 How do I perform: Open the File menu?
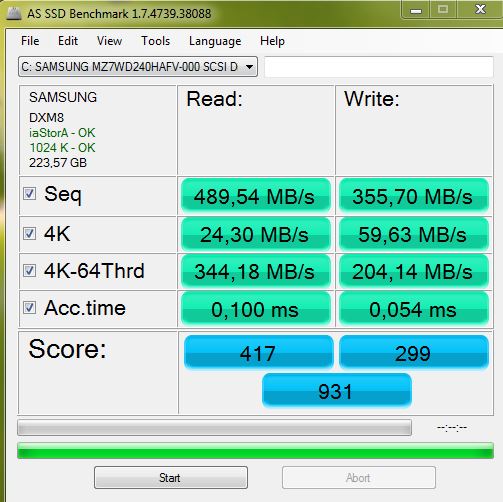pyautogui.click(x=30, y=41)
